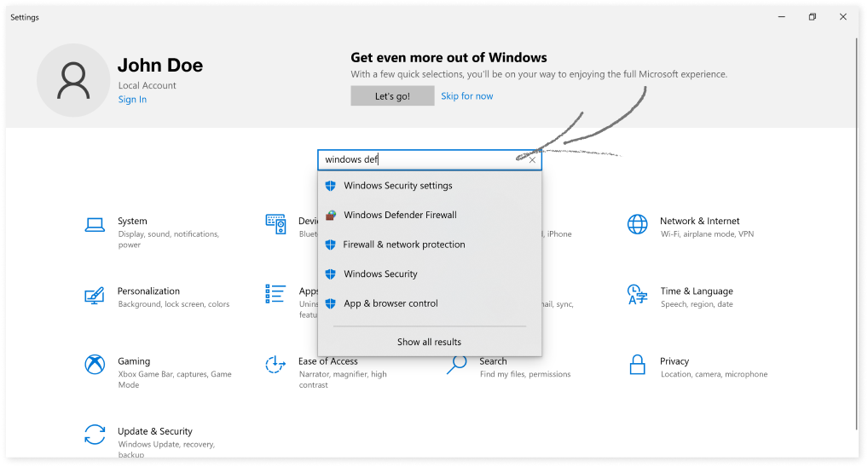Click inside the settings search box
The width and height of the screenshot is (868, 467).
tap(418, 159)
